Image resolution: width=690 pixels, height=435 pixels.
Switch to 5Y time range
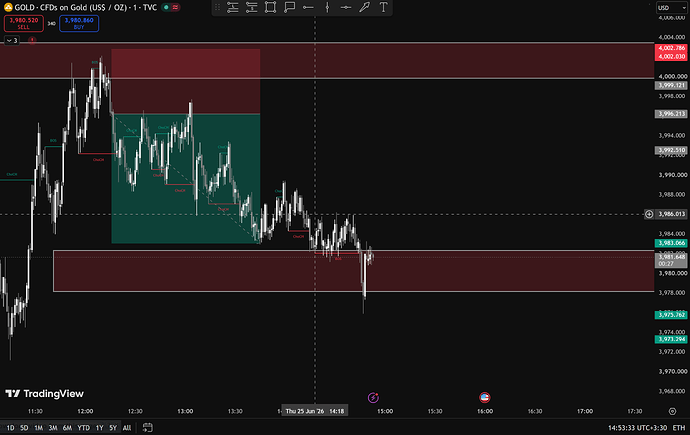click(x=113, y=428)
